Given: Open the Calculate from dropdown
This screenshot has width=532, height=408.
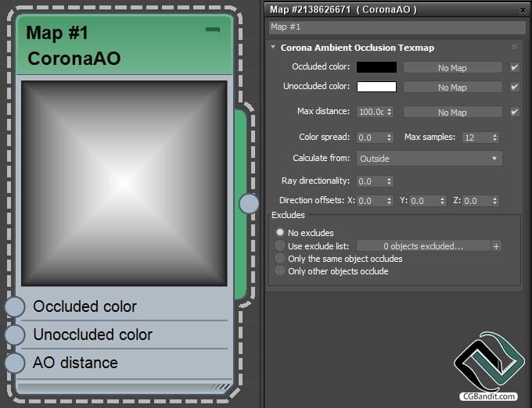Looking at the screenshot, I should pyautogui.click(x=430, y=159).
